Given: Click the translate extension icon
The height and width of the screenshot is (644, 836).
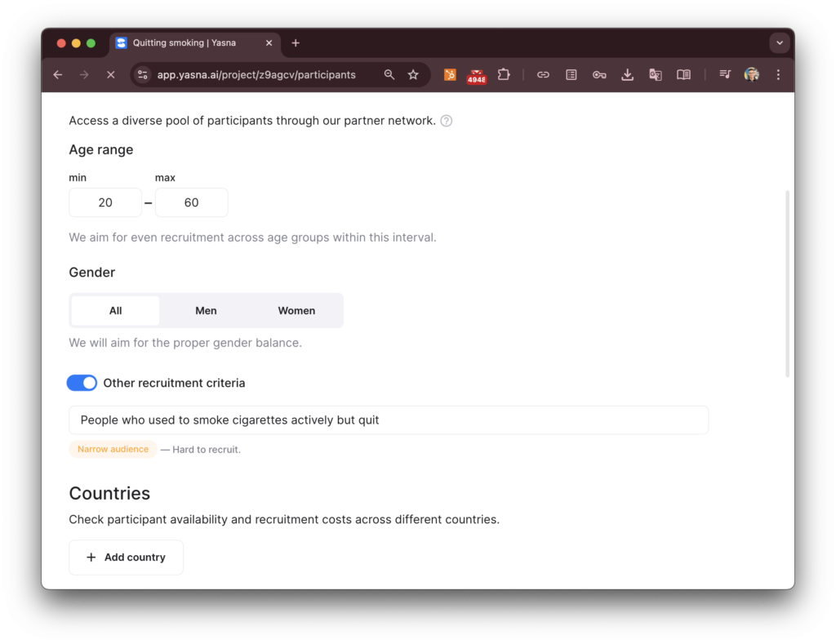Looking at the screenshot, I should 656,74.
